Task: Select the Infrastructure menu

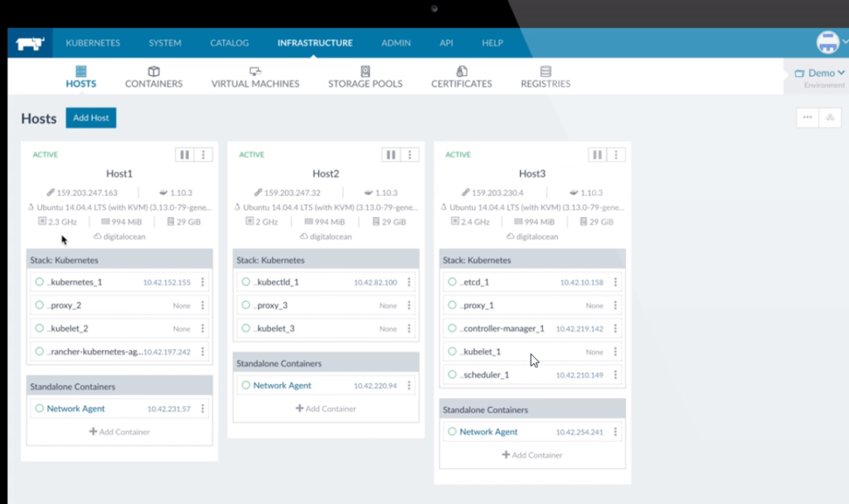Action: tap(315, 43)
